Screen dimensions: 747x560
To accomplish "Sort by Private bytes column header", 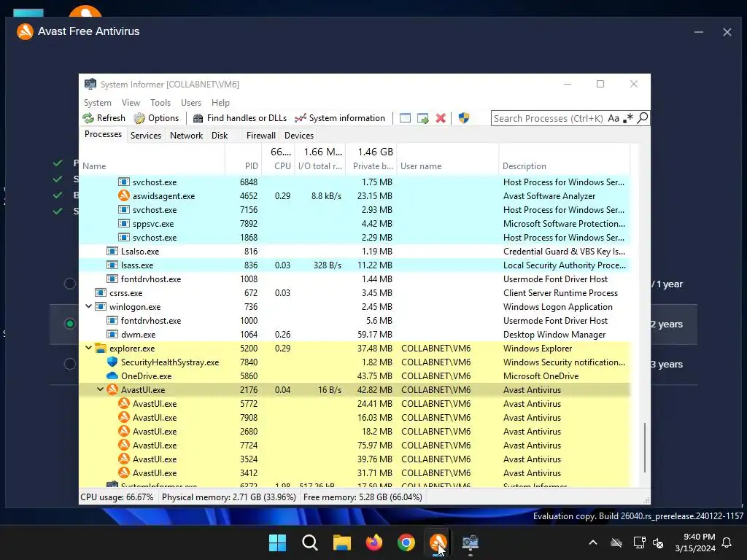I will (371, 166).
